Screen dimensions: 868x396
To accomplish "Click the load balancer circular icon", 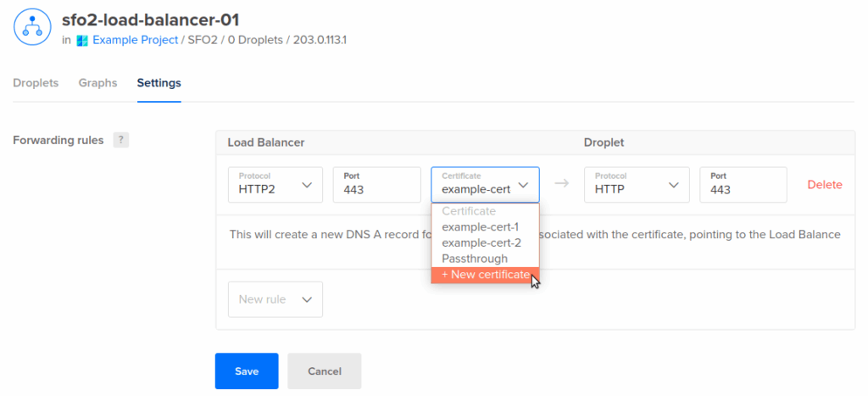I will click(33, 28).
